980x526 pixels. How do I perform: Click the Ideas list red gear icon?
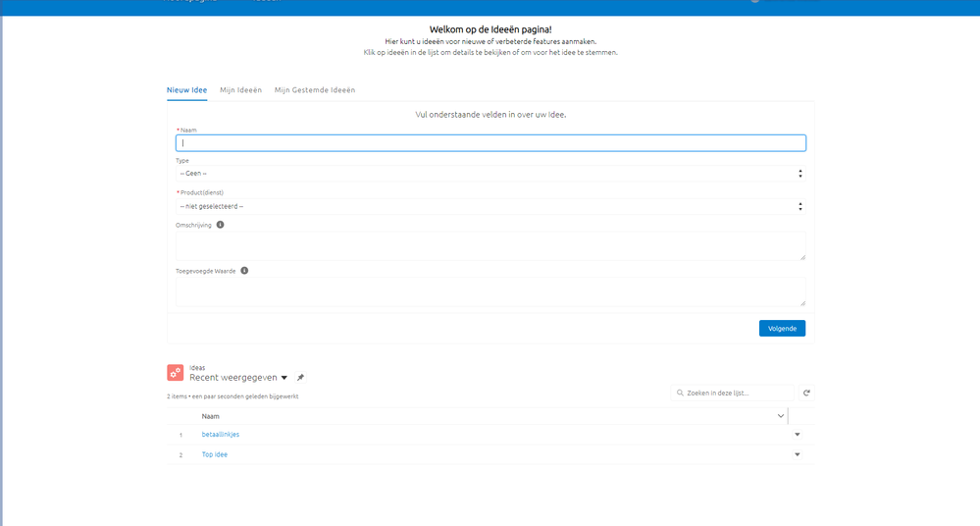pyautogui.click(x=175, y=373)
